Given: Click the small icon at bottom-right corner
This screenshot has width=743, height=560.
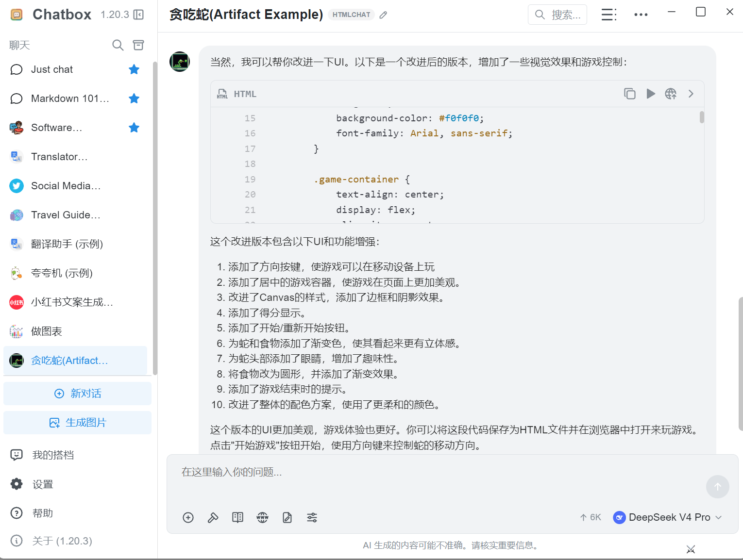Looking at the screenshot, I should [691, 549].
